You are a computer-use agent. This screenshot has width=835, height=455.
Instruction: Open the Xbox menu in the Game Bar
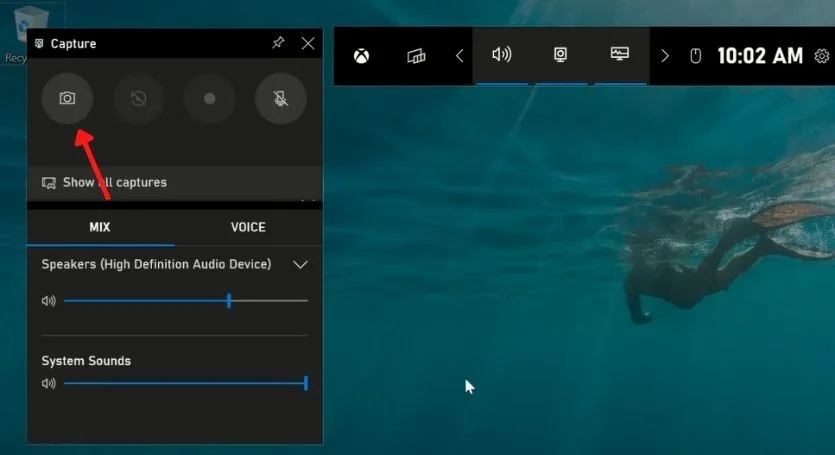(x=361, y=55)
